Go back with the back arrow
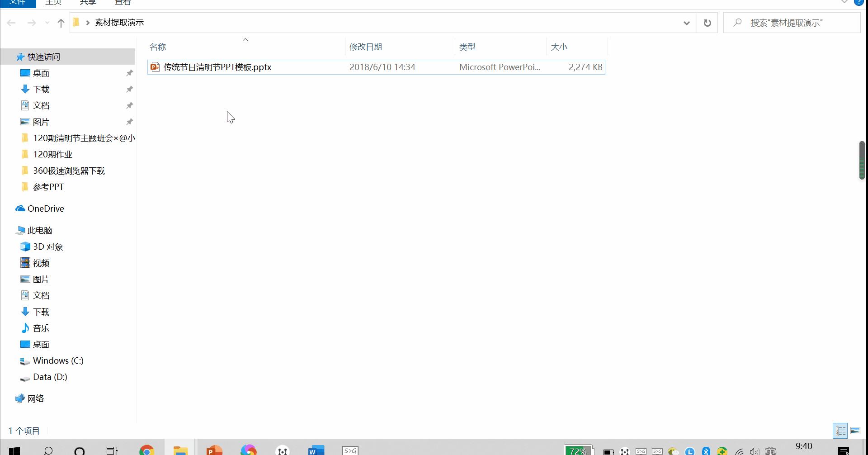Screen dimensions: 868x455 12,23
